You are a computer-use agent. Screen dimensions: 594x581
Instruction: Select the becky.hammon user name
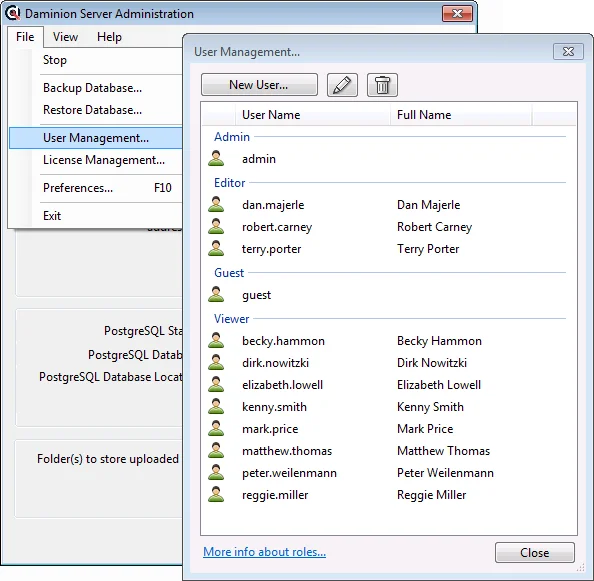pos(283,341)
